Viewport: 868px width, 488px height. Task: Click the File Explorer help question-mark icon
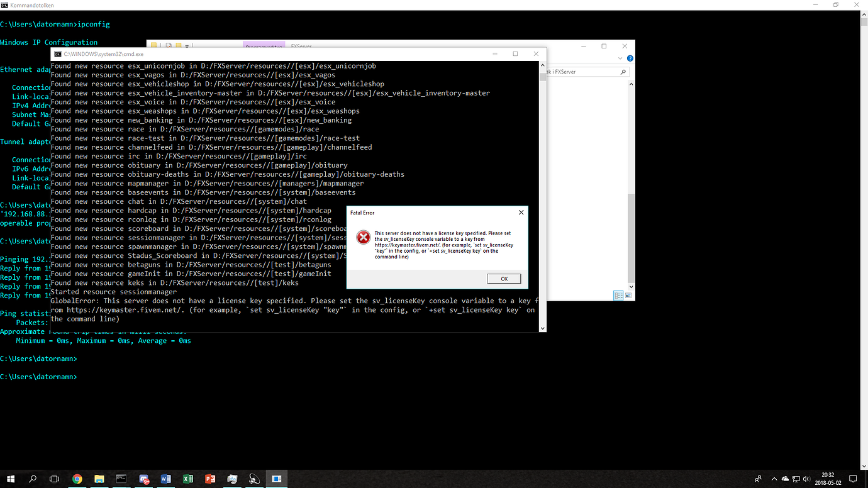click(x=630, y=58)
